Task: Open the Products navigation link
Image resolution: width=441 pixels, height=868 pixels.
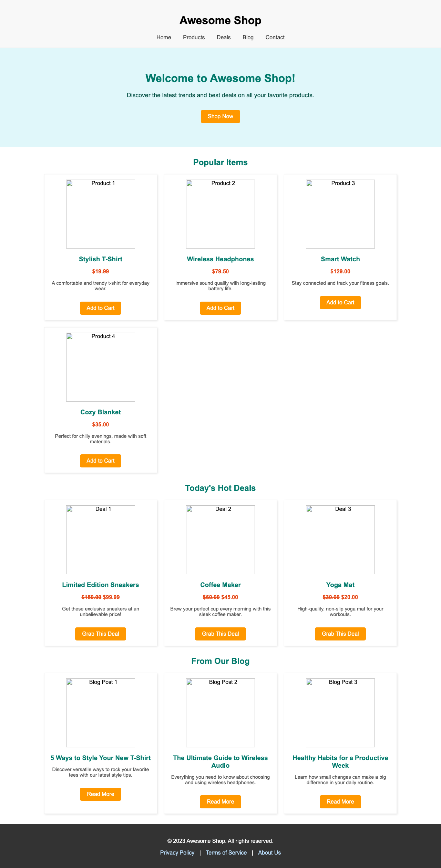Action: [193, 37]
